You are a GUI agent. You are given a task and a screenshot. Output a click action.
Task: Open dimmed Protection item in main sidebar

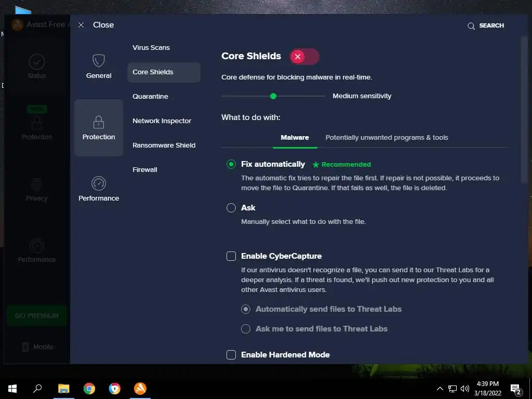coord(37,128)
